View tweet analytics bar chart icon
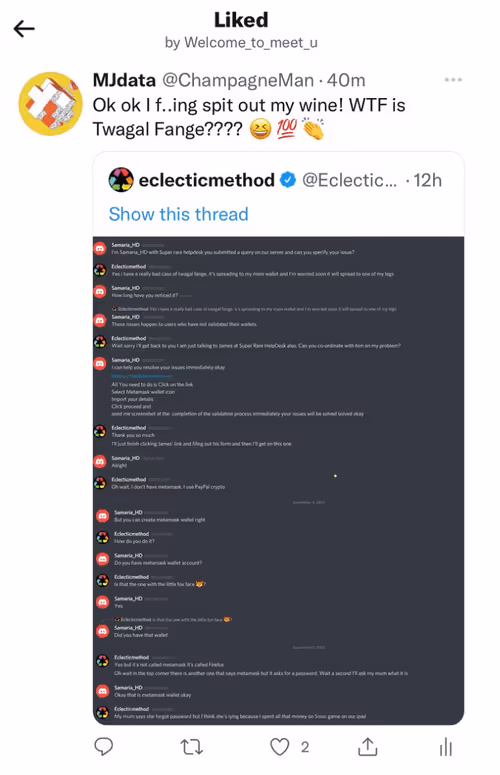 pos(446,746)
